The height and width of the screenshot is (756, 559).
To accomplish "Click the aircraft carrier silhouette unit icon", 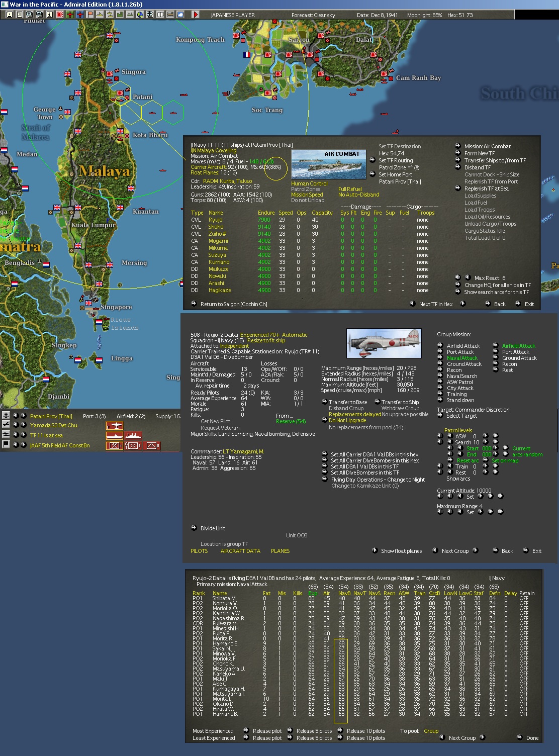I will (115, 436).
